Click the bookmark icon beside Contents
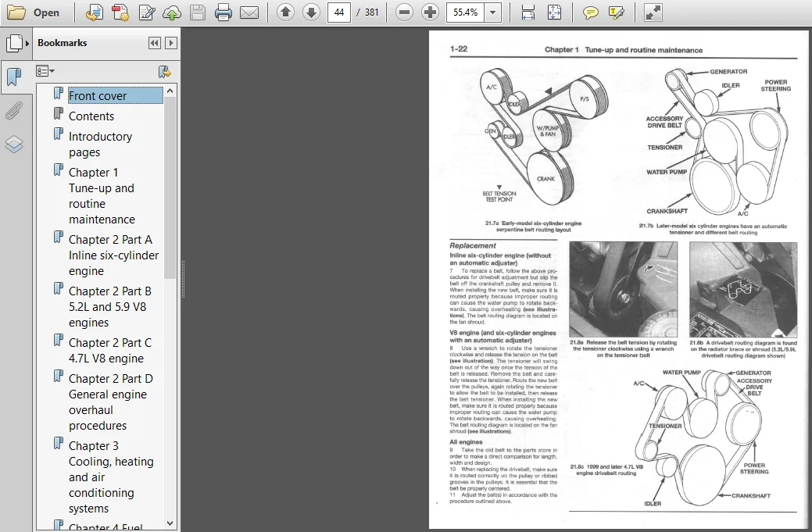Viewport: 812px width, 532px height. (59, 114)
